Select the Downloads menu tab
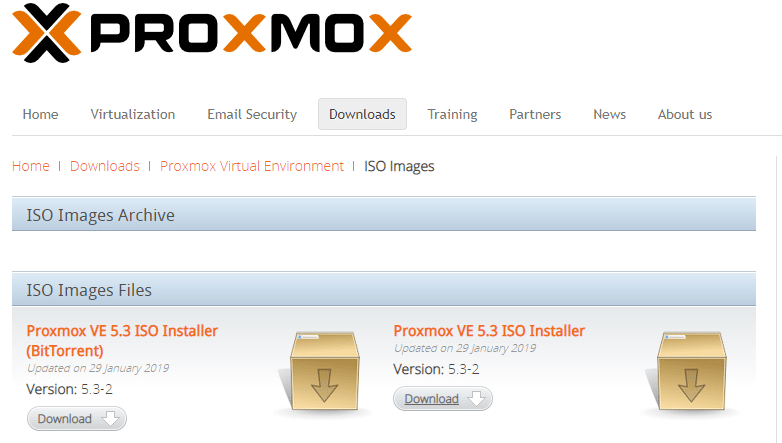Screen dimensions: 782x443 tap(362, 114)
